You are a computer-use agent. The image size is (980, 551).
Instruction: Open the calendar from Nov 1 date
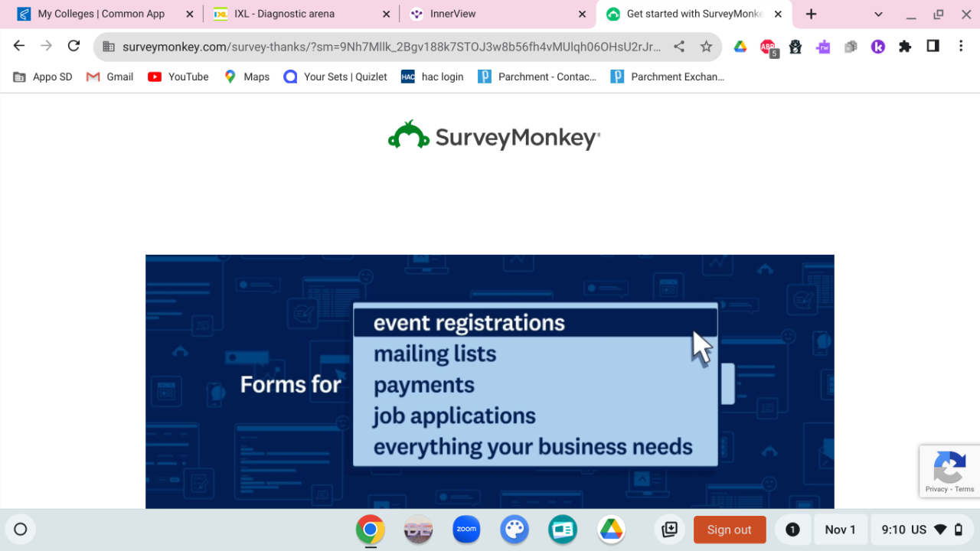[x=840, y=530]
